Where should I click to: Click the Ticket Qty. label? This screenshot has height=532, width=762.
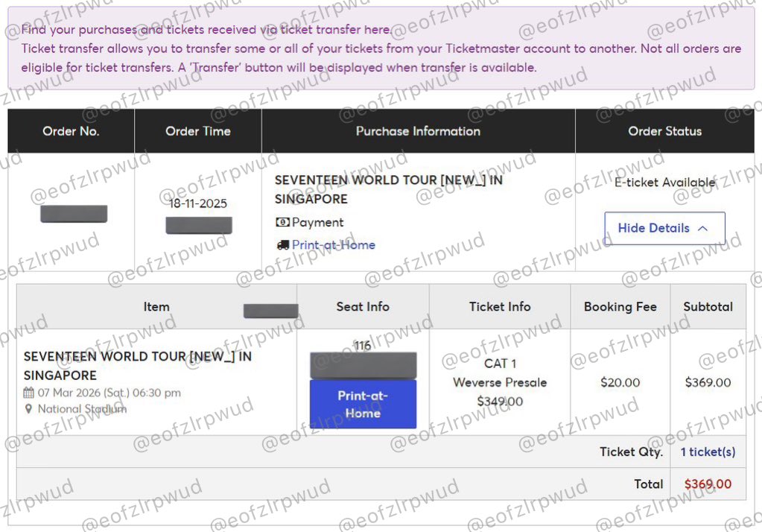631,452
